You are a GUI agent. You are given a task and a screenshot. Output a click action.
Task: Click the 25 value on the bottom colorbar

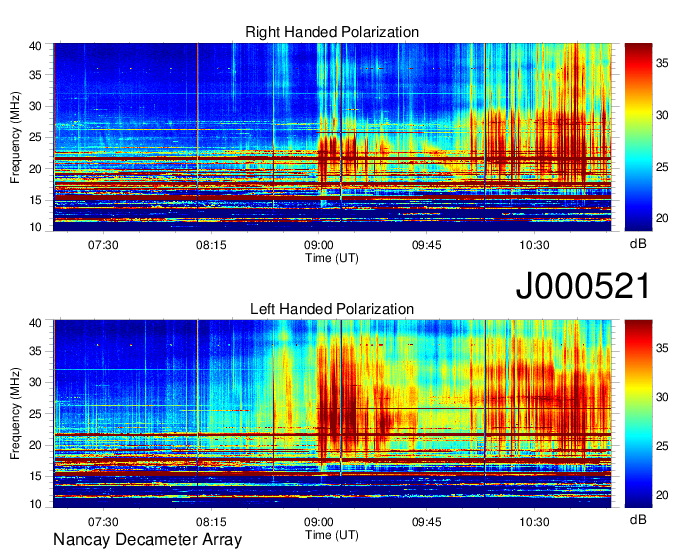pos(662,446)
